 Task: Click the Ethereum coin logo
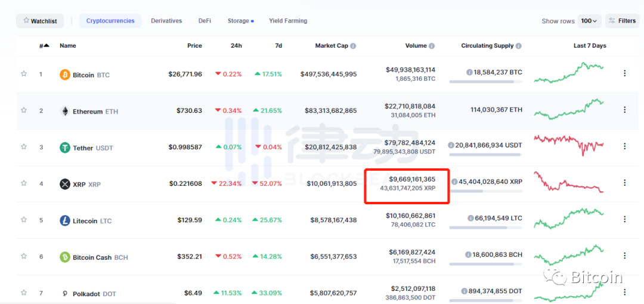(x=65, y=111)
